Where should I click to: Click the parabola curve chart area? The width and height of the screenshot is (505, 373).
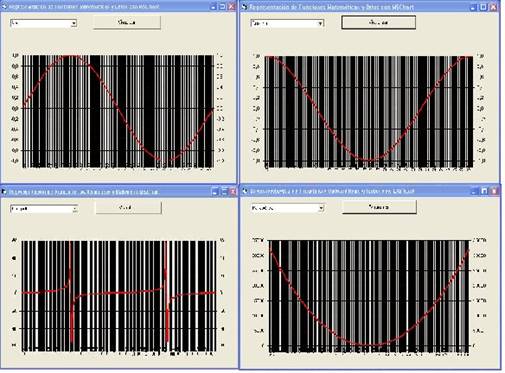(x=369, y=295)
